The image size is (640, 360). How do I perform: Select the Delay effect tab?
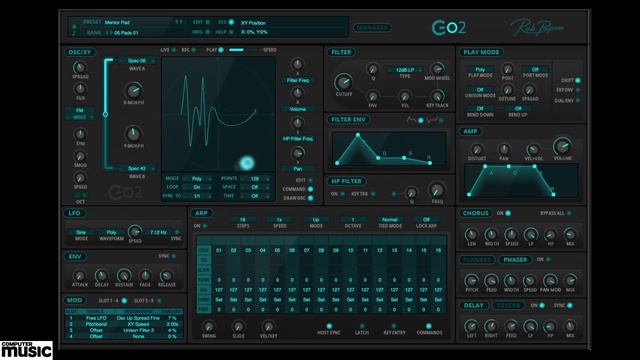[x=473, y=305]
